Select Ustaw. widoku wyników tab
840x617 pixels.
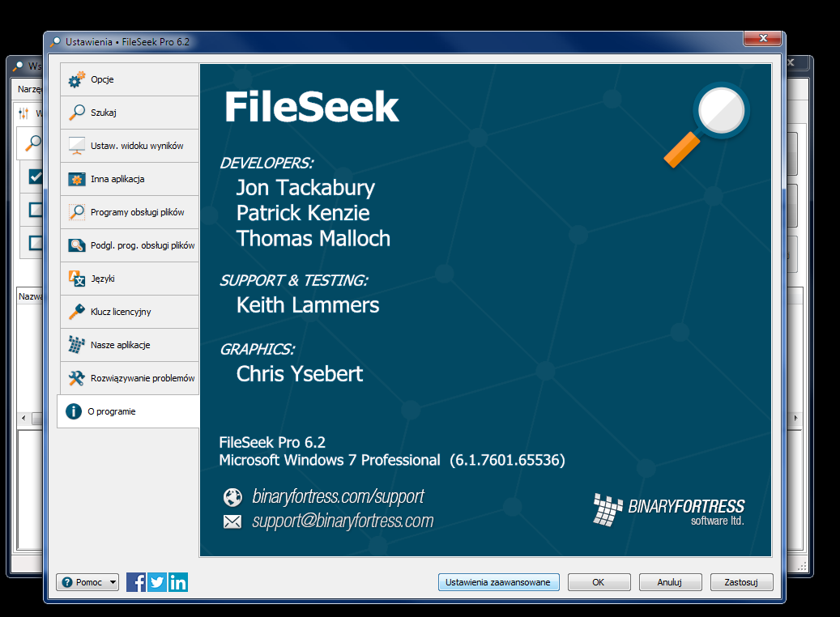point(130,146)
